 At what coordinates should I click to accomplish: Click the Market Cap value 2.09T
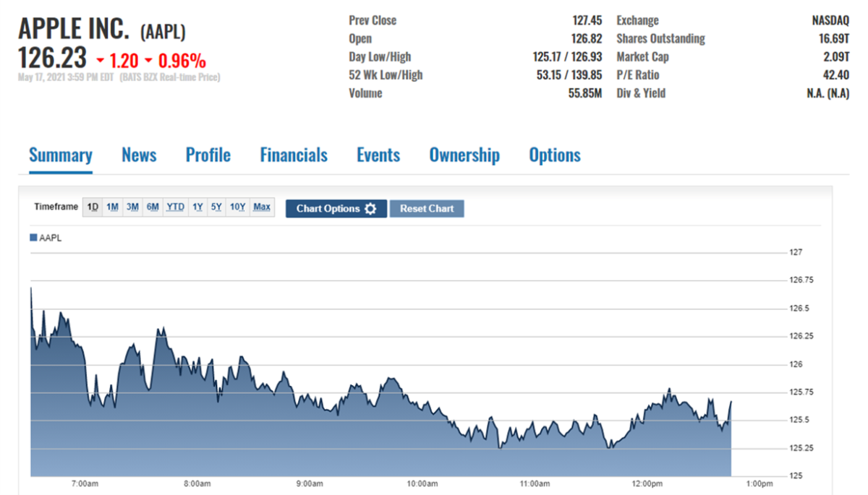click(836, 56)
